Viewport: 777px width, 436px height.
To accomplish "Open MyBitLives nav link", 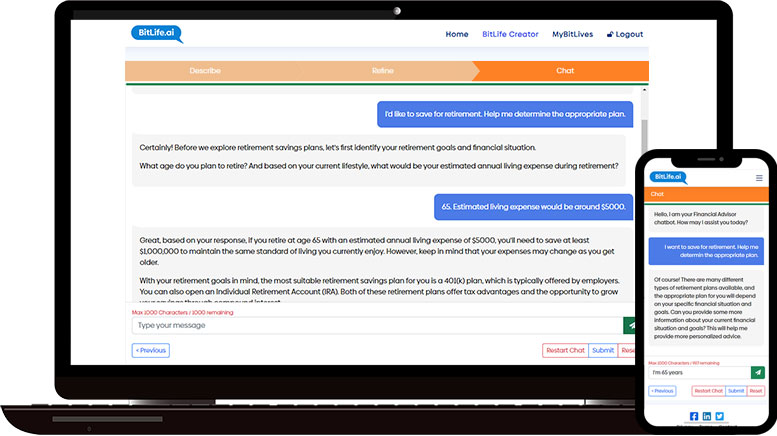I will point(572,34).
